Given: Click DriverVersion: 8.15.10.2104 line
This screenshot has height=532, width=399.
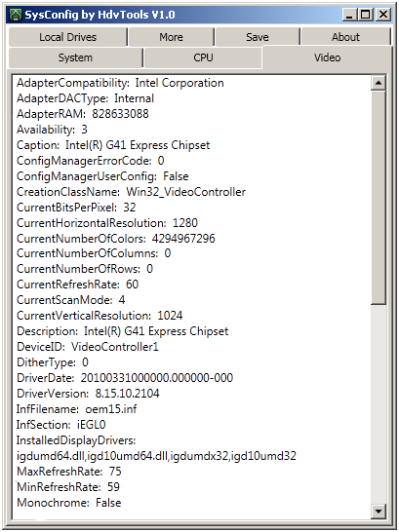Looking at the screenshot, I should click(x=88, y=394).
